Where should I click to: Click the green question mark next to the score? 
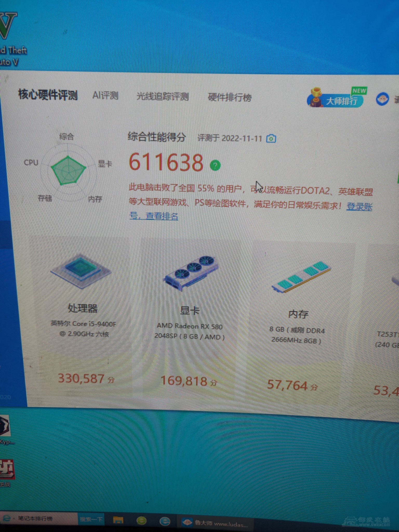point(215,165)
